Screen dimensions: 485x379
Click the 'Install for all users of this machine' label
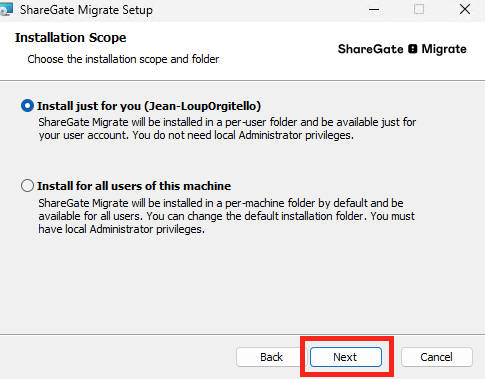[134, 186]
